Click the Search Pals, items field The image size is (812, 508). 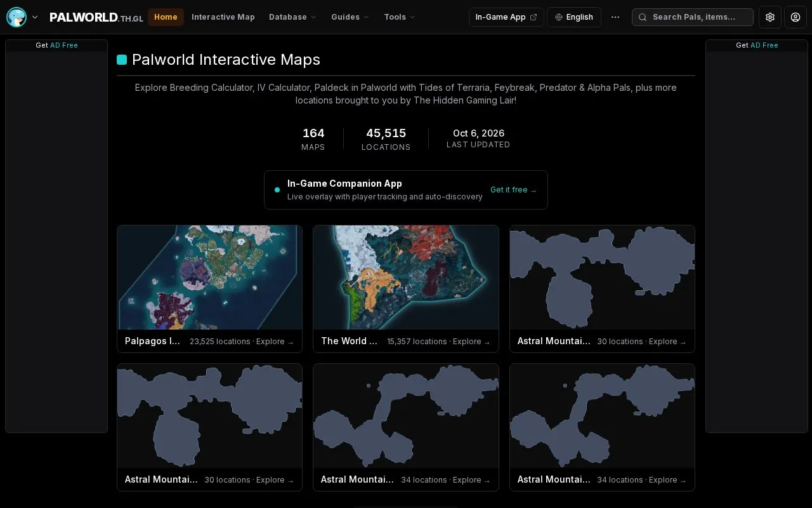[693, 17]
